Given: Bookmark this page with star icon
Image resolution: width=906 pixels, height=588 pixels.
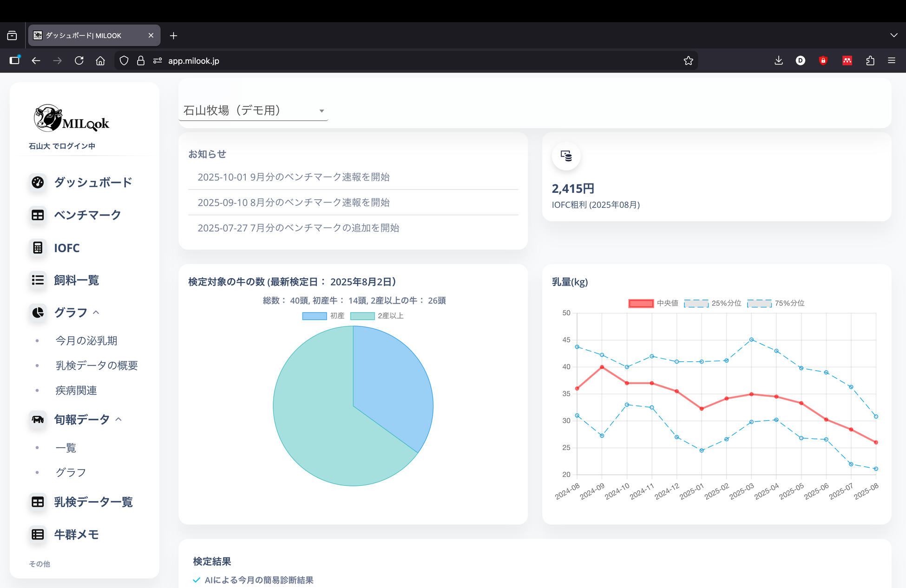Looking at the screenshot, I should [x=688, y=61].
